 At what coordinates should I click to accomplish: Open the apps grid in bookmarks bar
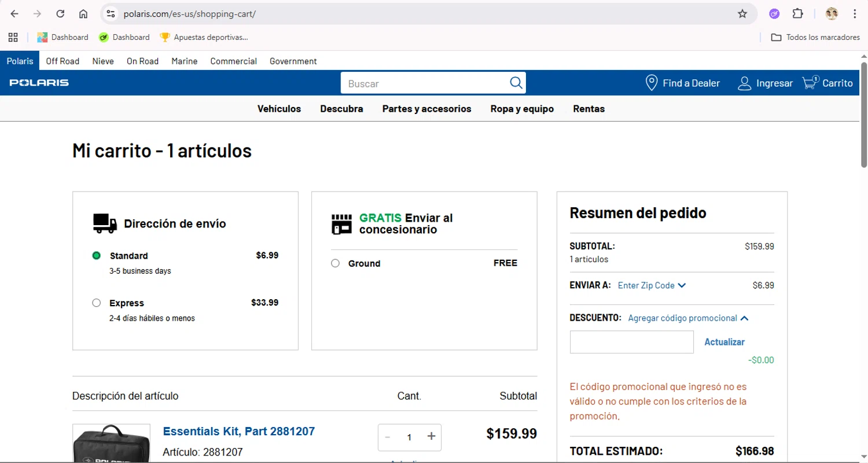click(13, 37)
